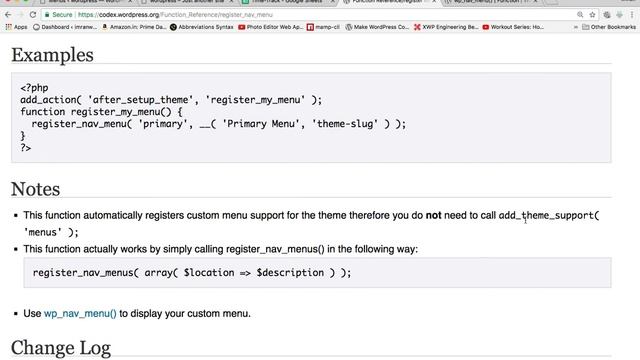Click the ?> closing PHP tag in the example

tap(26, 148)
